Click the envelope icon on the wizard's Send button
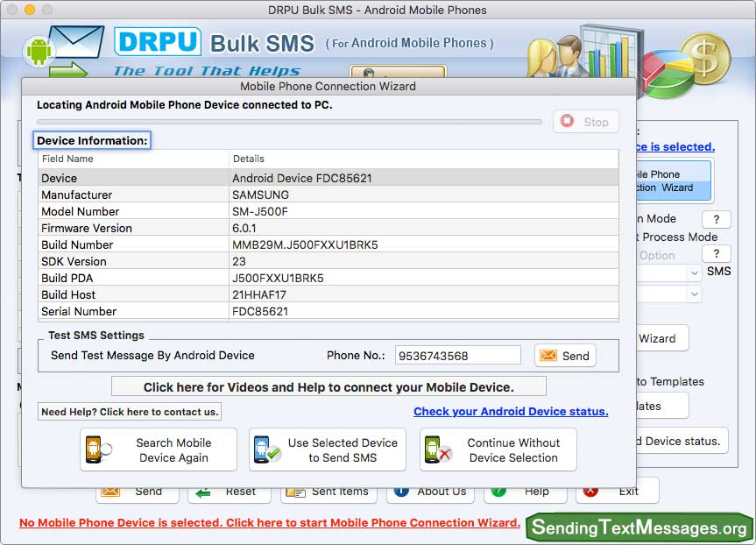The width and height of the screenshot is (756, 545). point(548,356)
